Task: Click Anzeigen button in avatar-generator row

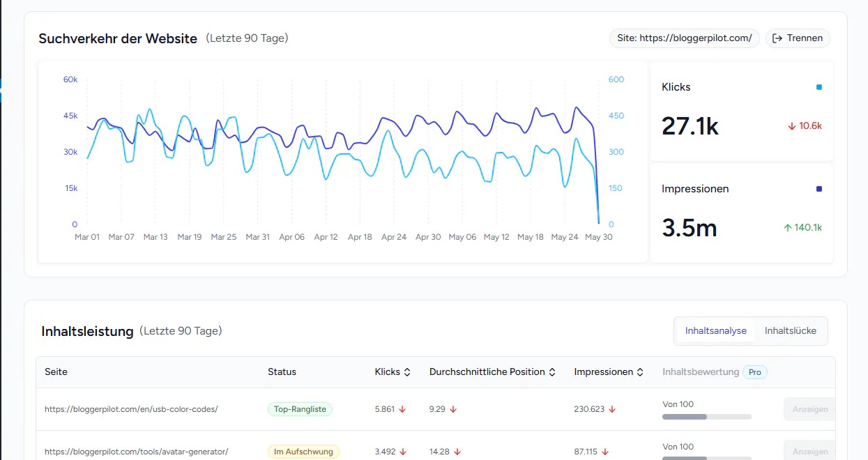Action: 809,451
